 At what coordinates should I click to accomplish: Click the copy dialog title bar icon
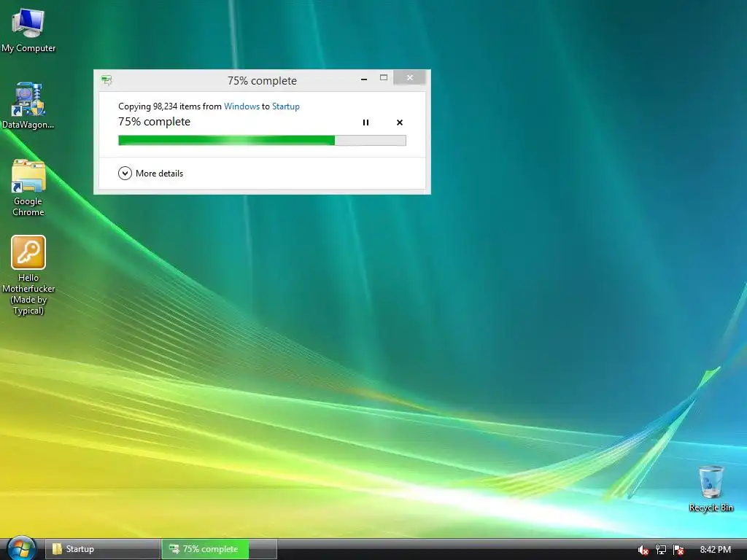coord(107,80)
